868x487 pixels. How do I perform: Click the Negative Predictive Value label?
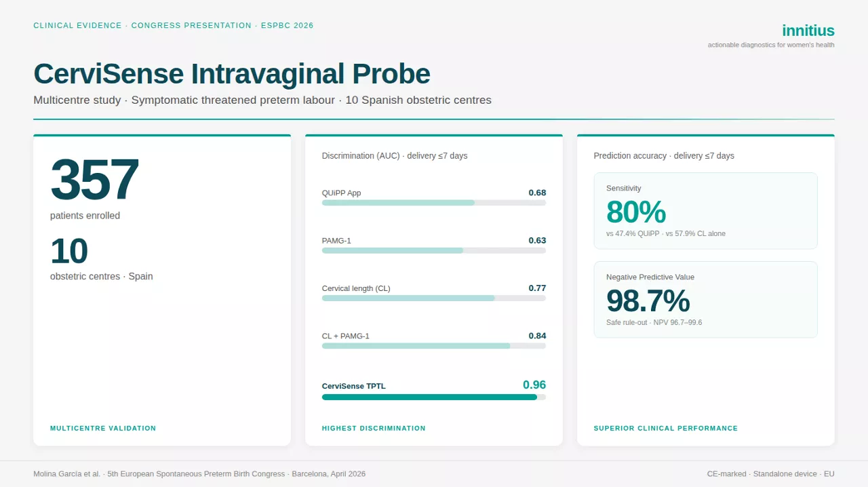tap(650, 277)
